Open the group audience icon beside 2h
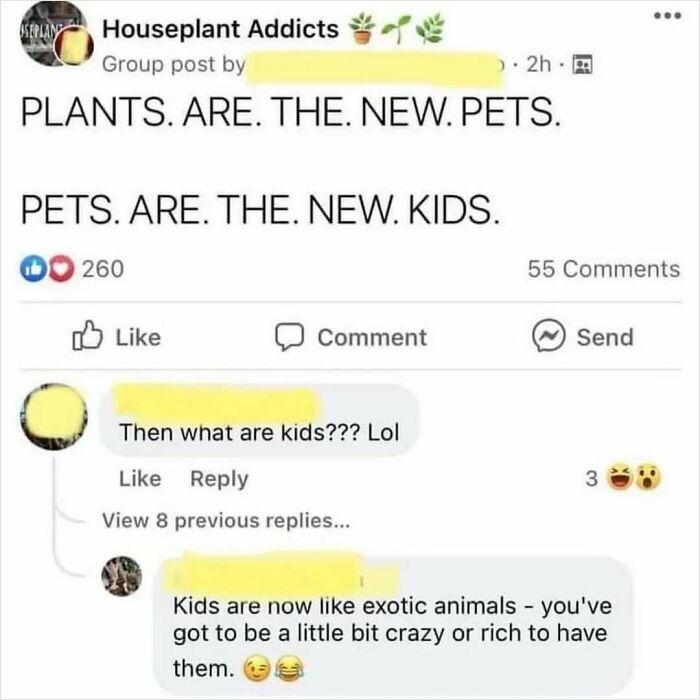Screen dimensions: 700x700 click(x=582, y=65)
